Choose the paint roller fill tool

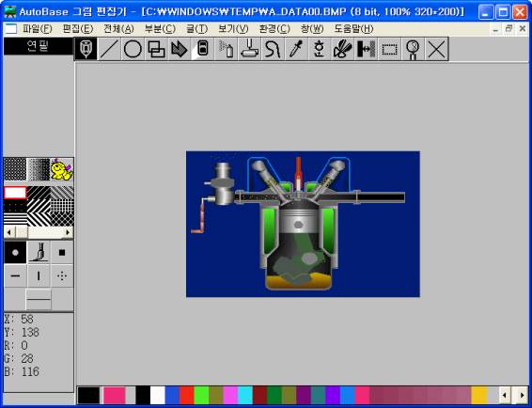(x=250, y=49)
